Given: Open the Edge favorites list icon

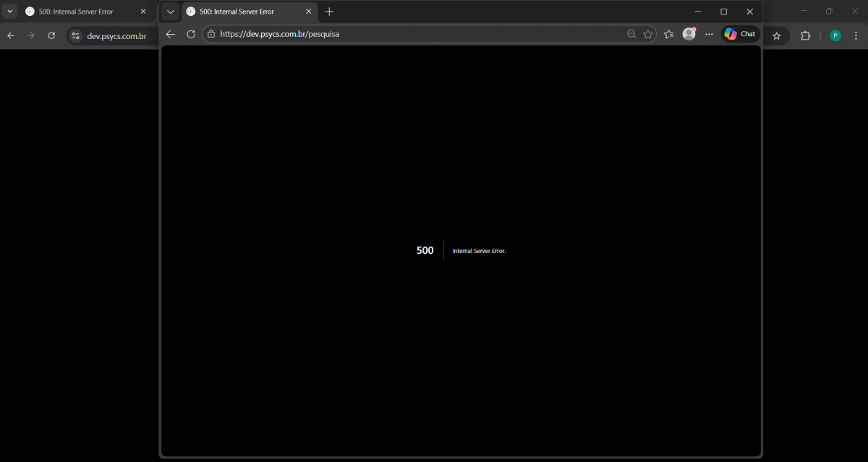Looking at the screenshot, I should [669, 34].
